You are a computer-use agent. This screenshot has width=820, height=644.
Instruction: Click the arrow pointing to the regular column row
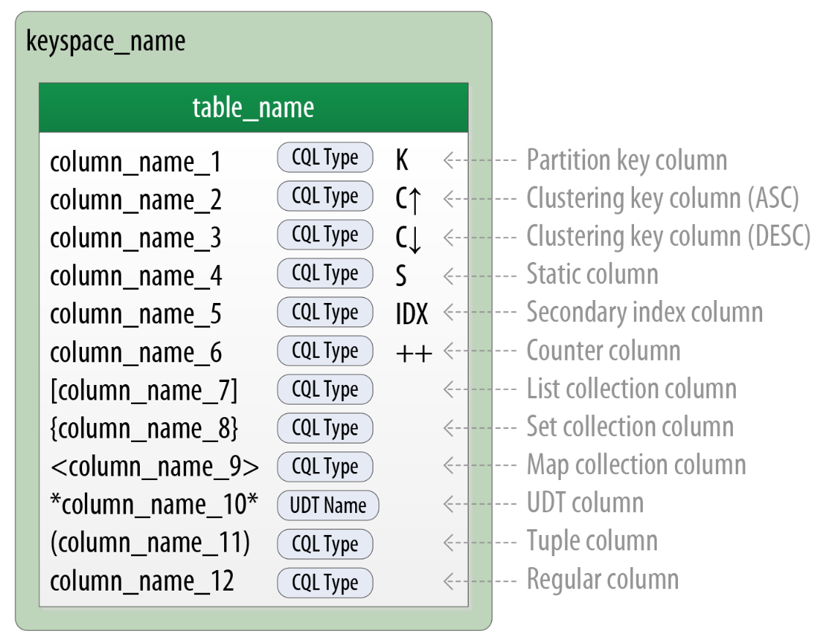tap(480, 582)
